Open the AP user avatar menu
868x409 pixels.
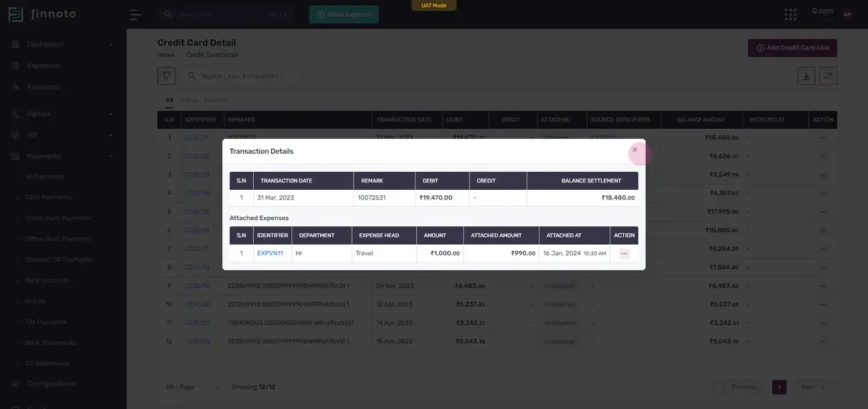847,14
